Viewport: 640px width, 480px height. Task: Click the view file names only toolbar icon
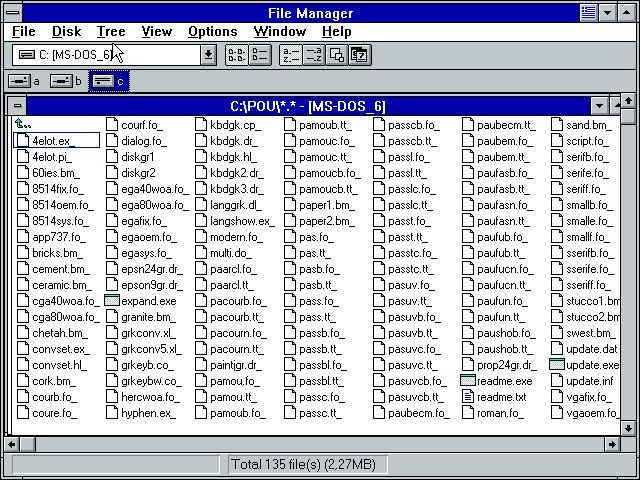236,55
